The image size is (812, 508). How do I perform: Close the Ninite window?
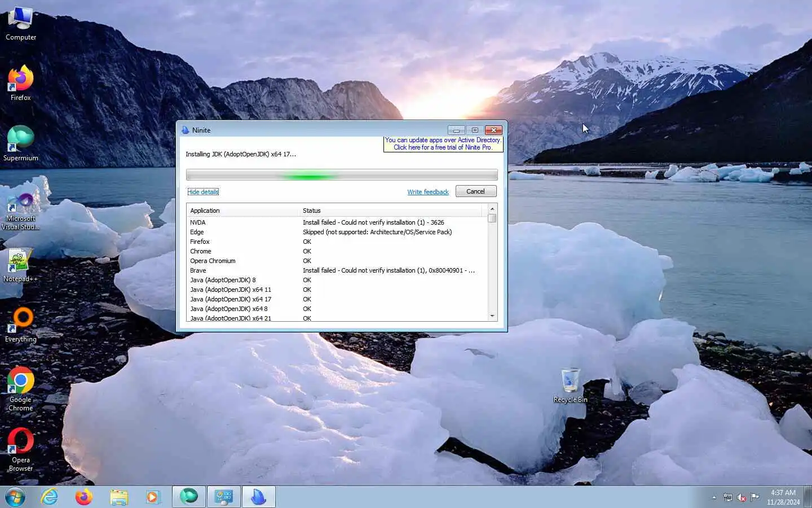493,130
